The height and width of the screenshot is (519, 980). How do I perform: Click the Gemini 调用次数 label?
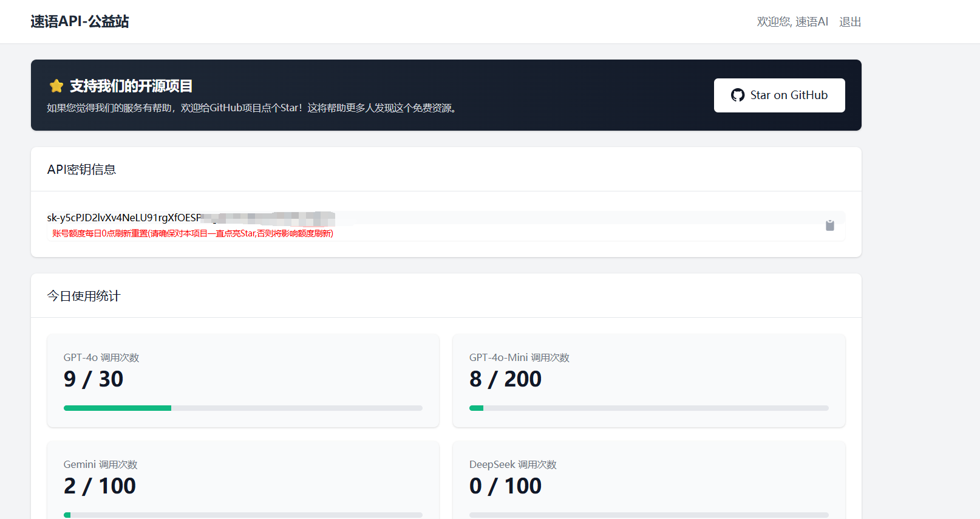pos(100,464)
